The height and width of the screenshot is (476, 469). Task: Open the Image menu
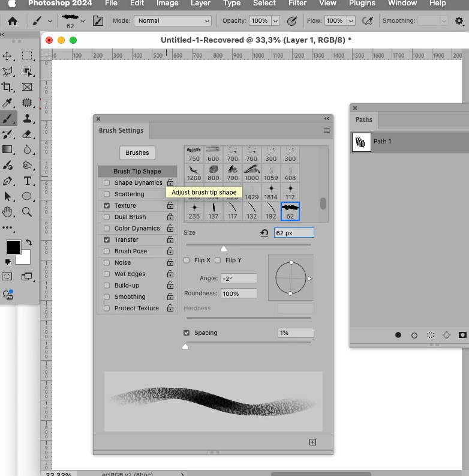click(x=167, y=4)
